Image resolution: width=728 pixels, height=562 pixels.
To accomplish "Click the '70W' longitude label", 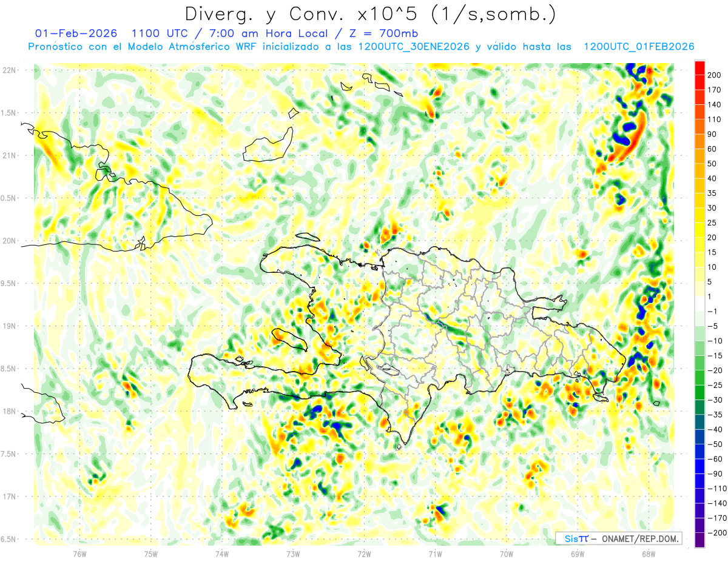I will point(506,554).
